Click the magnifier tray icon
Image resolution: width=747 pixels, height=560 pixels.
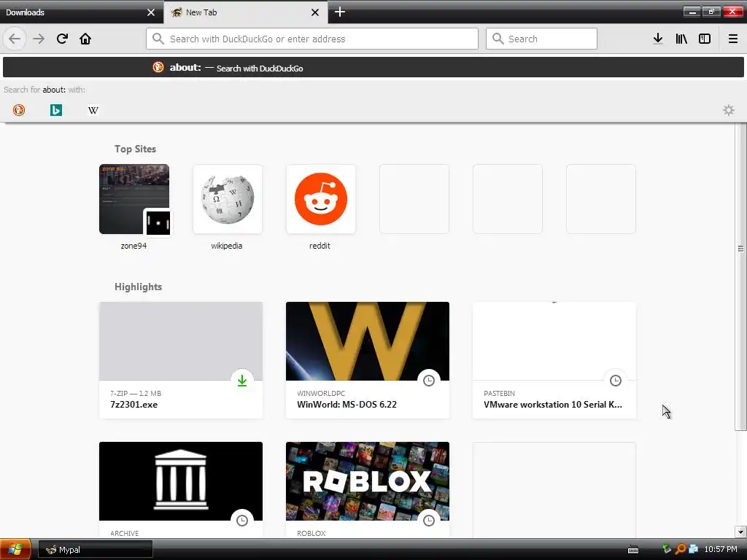coord(681,549)
